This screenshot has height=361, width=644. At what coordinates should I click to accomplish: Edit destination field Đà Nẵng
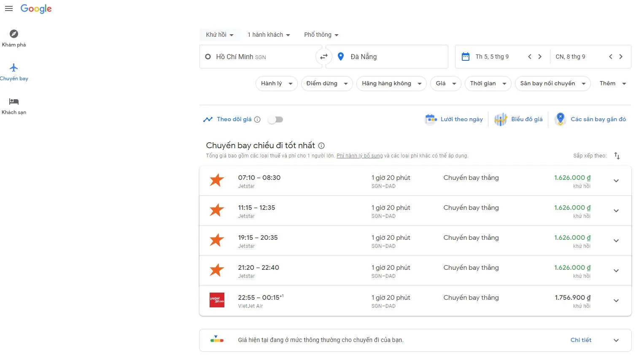(x=387, y=57)
